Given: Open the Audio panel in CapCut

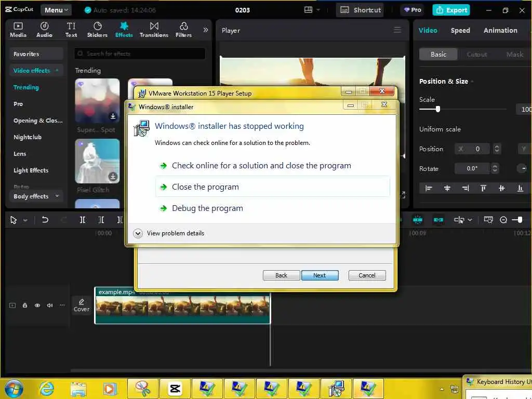Looking at the screenshot, I should [x=44, y=30].
